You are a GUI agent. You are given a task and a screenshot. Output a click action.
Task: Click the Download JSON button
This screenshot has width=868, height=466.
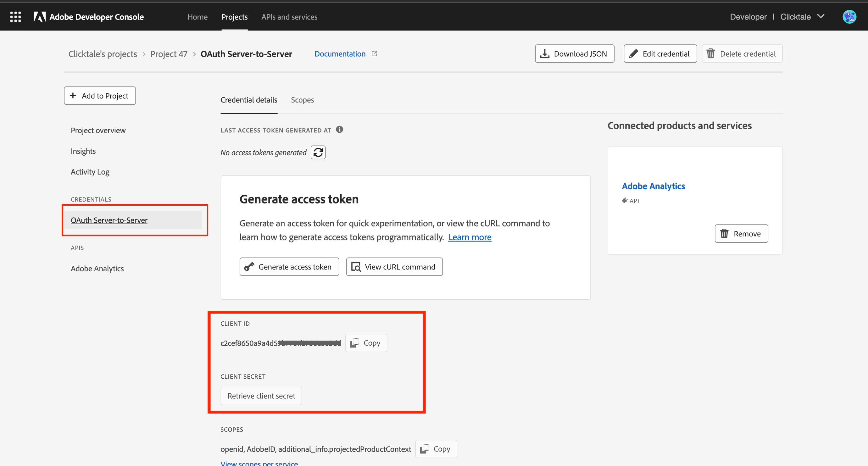575,53
